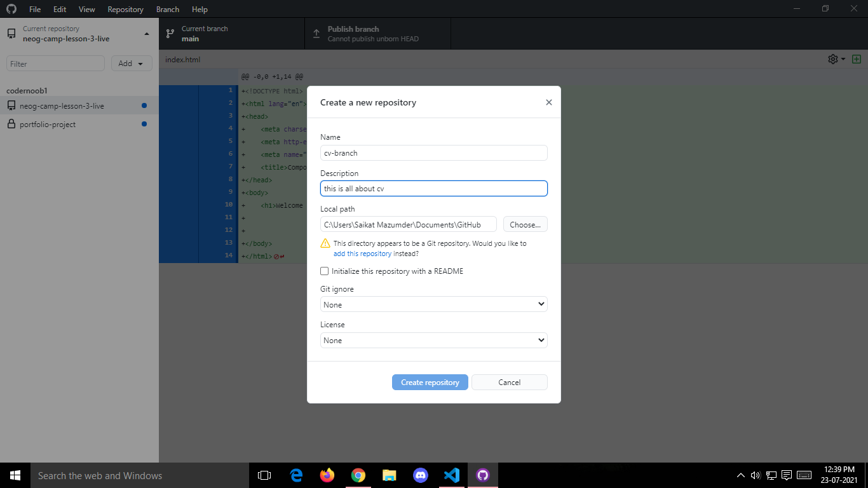This screenshot has width=868, height=488.
Task: Open Visual Studio Code from the taskbar
Action: click(x=452, y=475)
